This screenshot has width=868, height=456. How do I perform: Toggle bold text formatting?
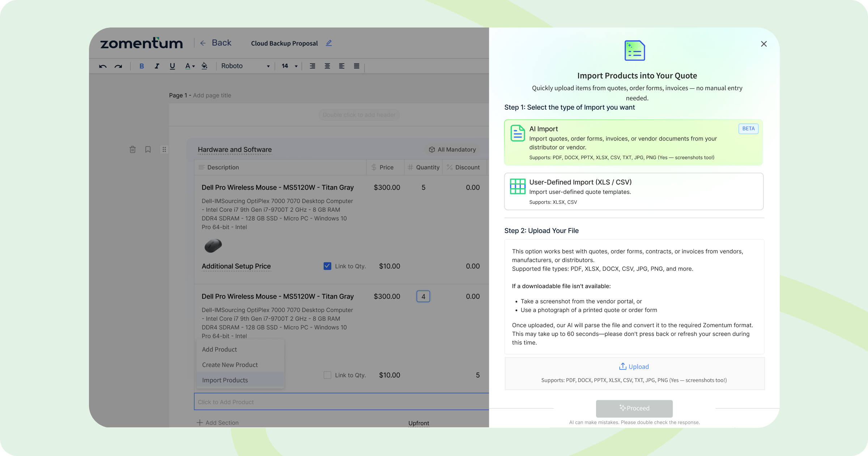[x=141, y=66]
